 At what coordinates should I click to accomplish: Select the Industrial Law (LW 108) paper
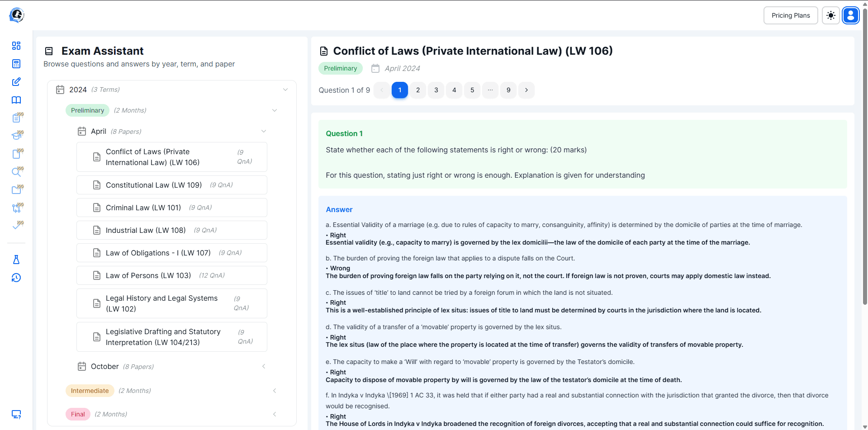point(172,230)
